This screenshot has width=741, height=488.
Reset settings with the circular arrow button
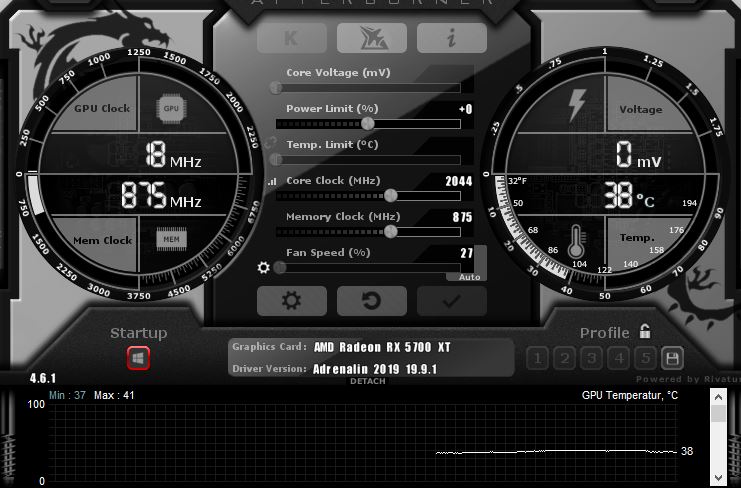[x=371, y=300]
